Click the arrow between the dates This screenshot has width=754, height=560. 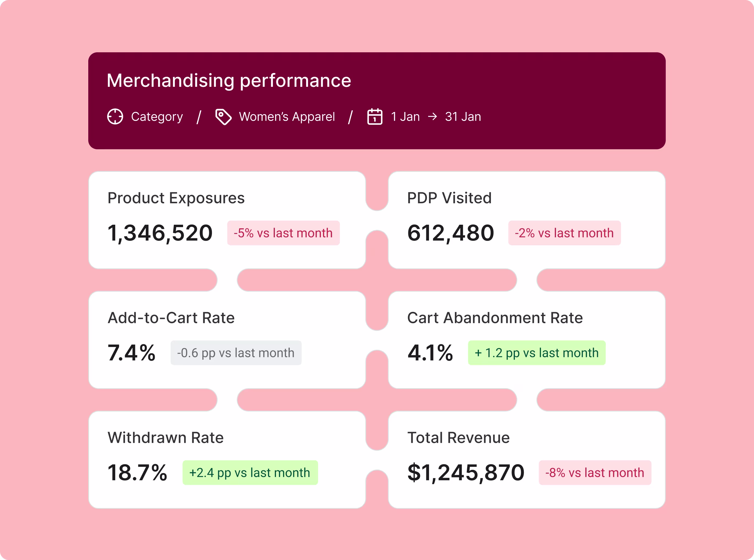point(432,117)
